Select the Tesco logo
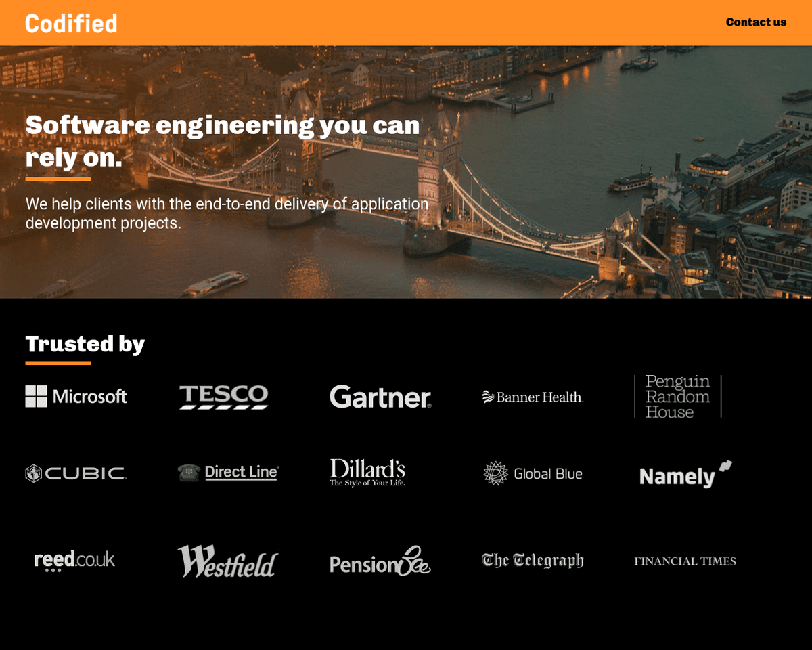This screenshot has height=650, width=812. [223, 397]
